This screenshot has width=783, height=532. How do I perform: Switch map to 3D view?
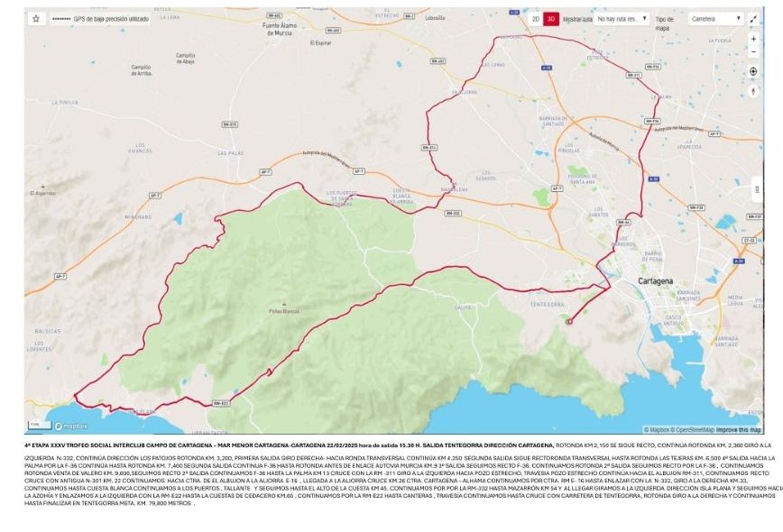pyautogui.click(x=551, y=19)
